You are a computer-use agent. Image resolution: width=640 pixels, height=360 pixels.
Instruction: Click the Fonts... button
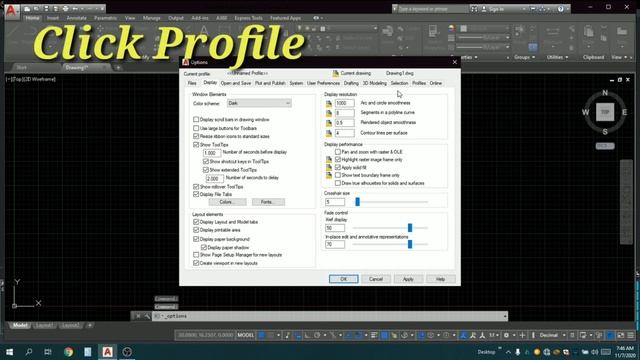[x=268, y=202]
